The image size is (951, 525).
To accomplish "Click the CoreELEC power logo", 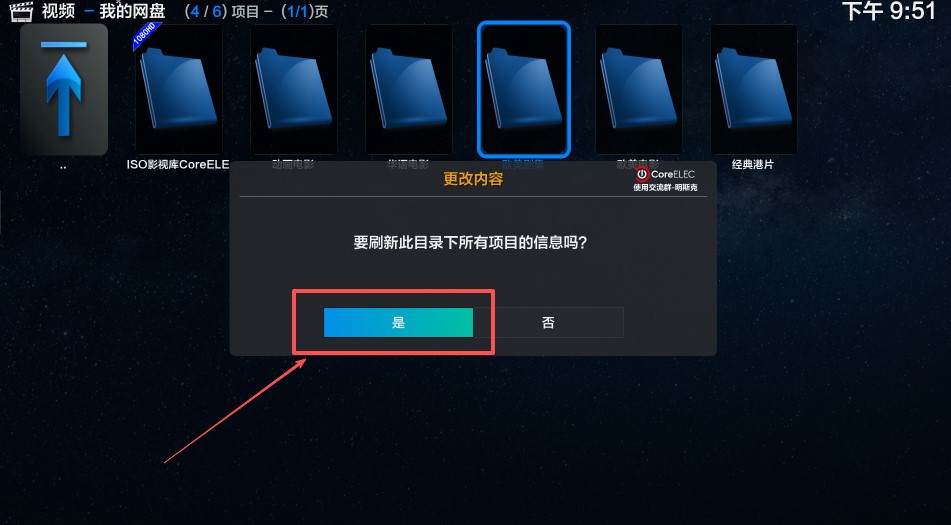I will pyautogui.click(x=642, y=175).
